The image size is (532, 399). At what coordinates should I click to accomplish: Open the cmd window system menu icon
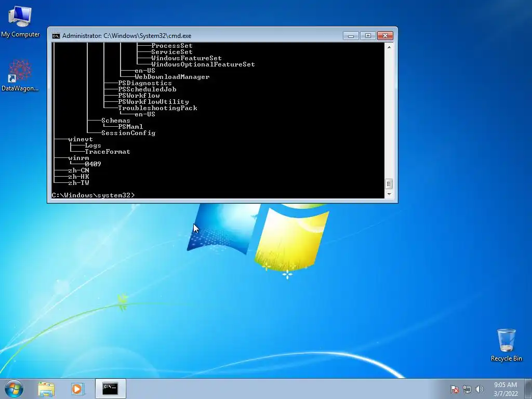click(x=56, y=36)
